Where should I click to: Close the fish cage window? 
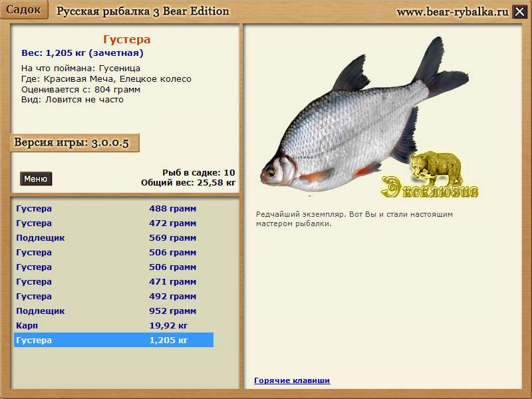pos(520,11)
